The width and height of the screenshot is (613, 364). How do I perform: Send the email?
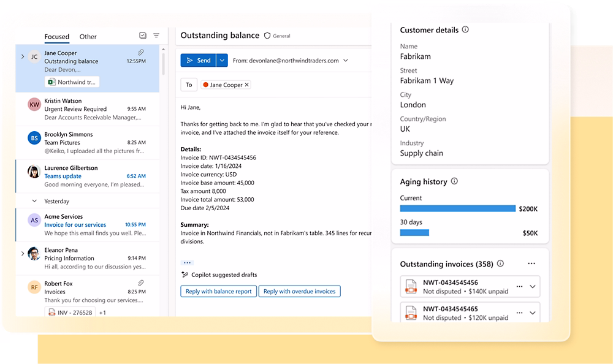pyautogui.click(x=198, y=61)
